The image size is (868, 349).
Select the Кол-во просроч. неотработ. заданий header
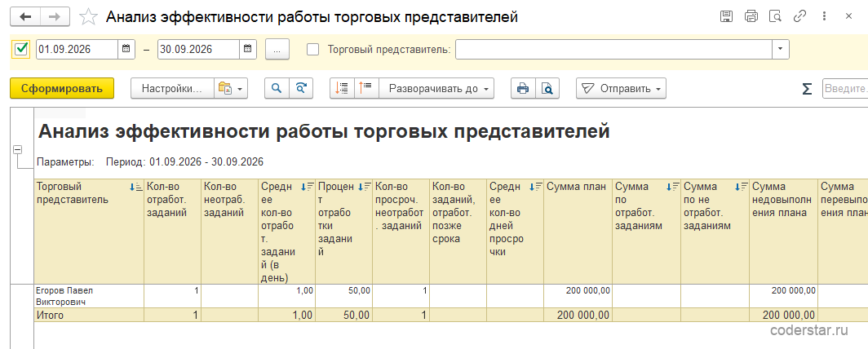(x=401, y=232)
